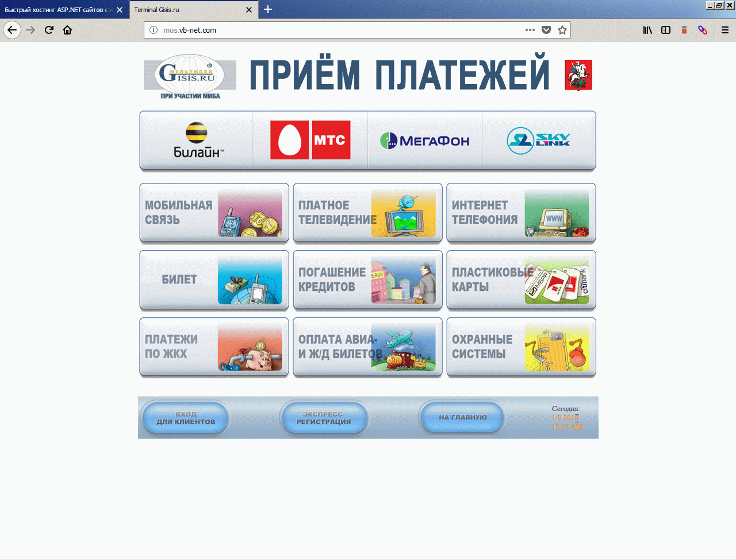The width and height of the screenshot is (736, 560).
Task: Click the На главную button
Action: click(463, 417)
